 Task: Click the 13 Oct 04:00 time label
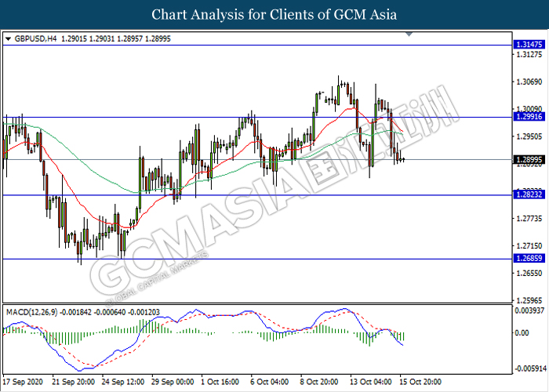[x=371, y=382]
